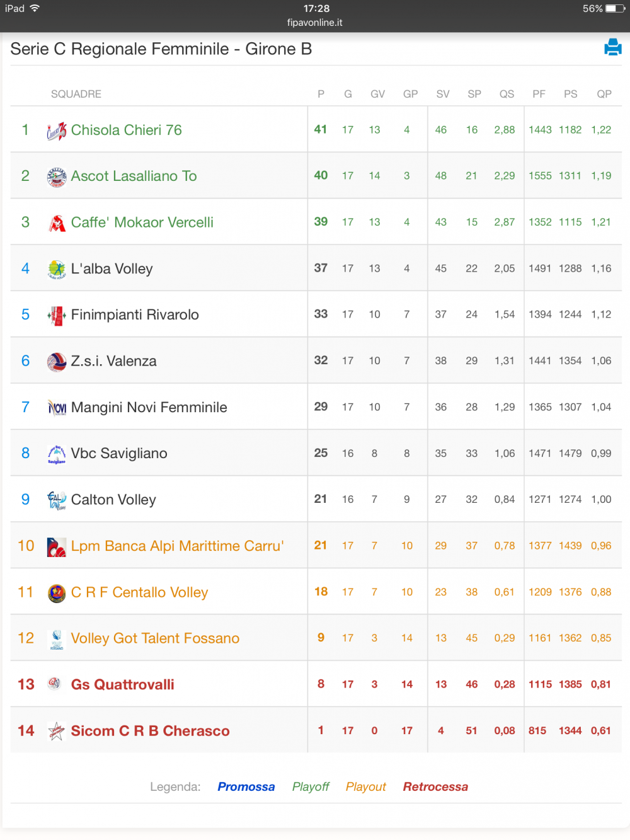The height and width of the screenshot is (840, 630).
Task: Click the SQUADRE column header
Action: pyautogui.click(x=76, y=94)
